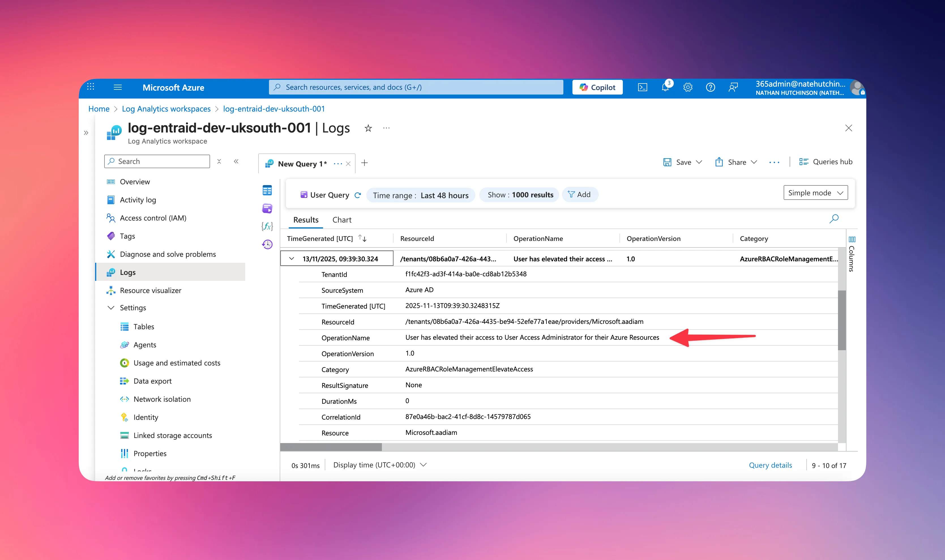Viewport: 945px width, 560px height.
Task: Open the notifications bell
Action: point(665,87)
